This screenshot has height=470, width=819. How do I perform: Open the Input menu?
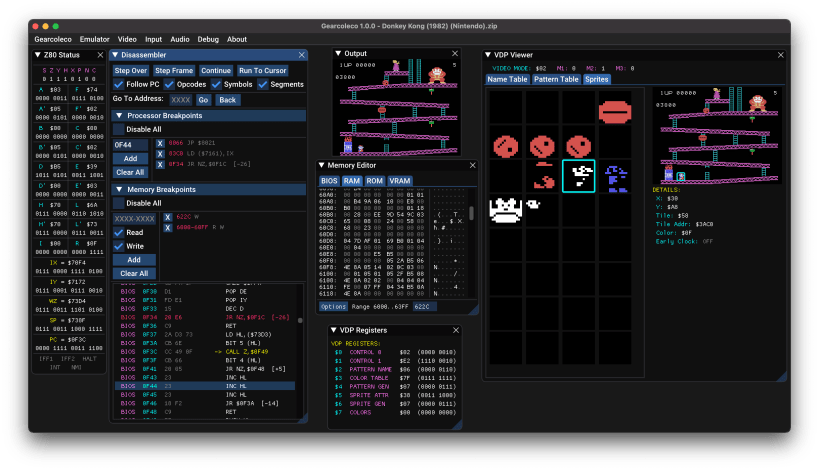pyautogui.click(x=154, y=39)
